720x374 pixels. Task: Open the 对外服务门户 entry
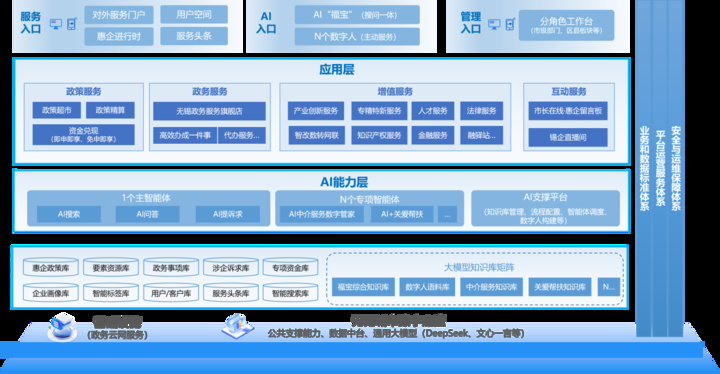point(119,15)
